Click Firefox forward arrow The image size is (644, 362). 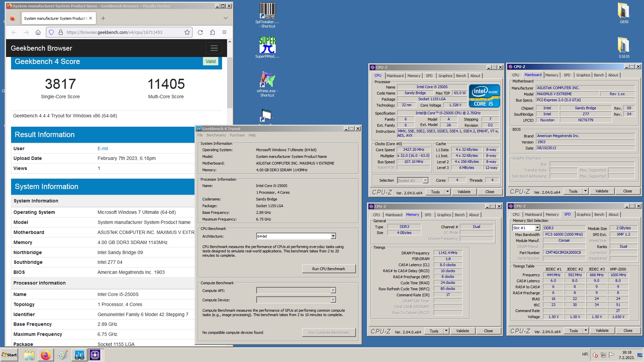[26, 32]
